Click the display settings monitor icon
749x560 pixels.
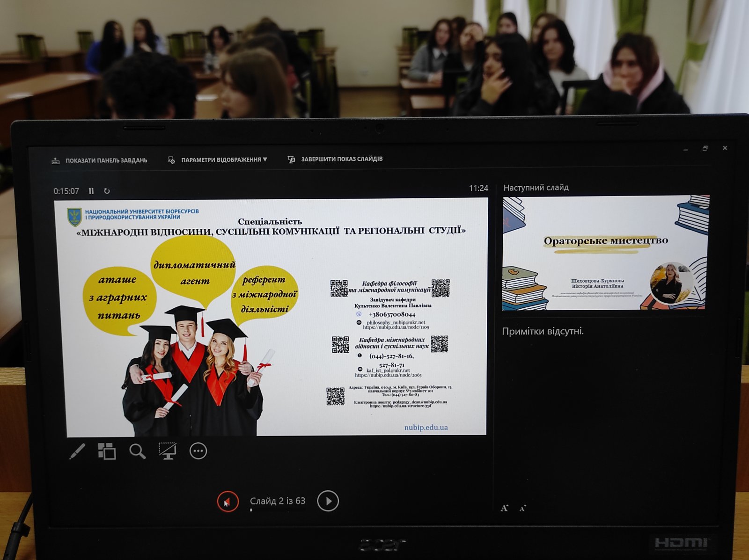[171, 160]
